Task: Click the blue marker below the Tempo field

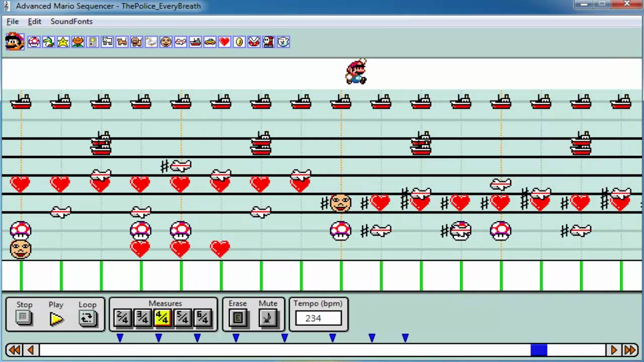Action: (333, 338)
